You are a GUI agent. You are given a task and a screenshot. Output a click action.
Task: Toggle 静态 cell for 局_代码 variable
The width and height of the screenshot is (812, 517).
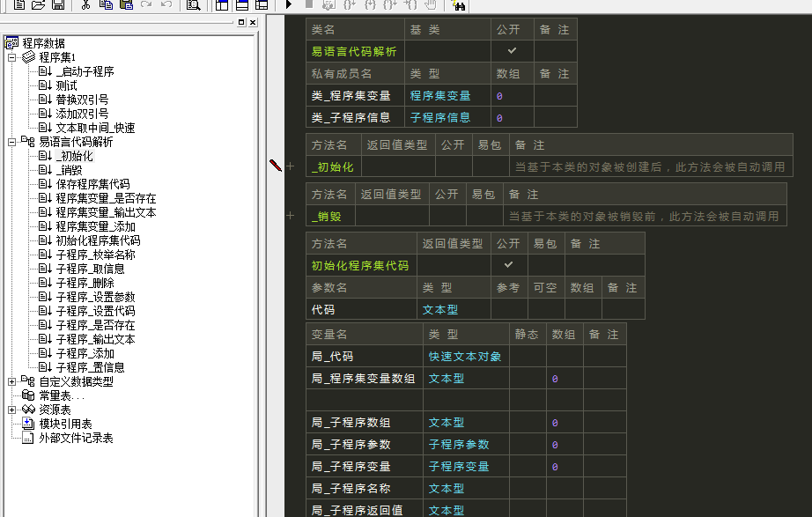pos(528,356)
